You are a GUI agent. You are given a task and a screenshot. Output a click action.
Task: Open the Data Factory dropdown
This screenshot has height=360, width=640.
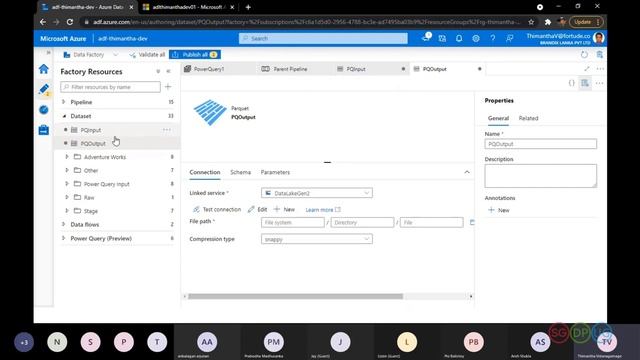90,54
